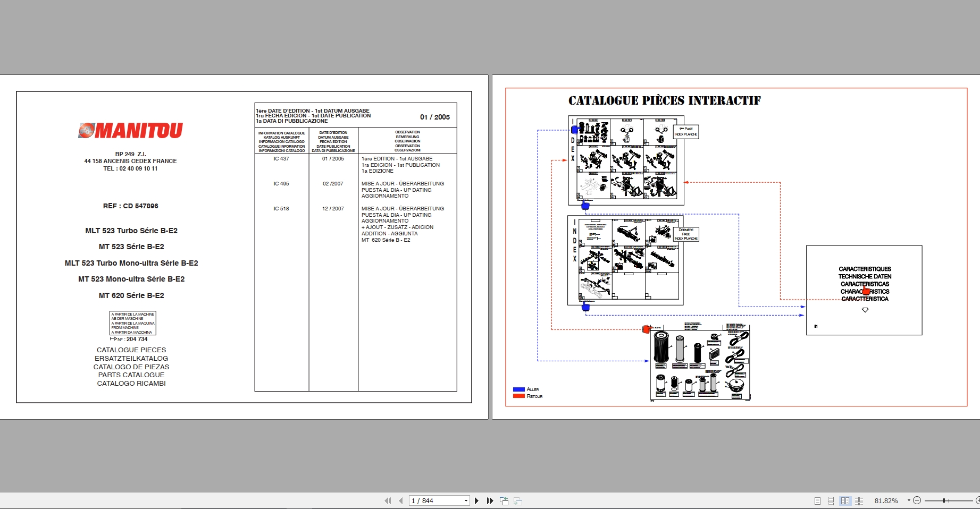Screen dimensions: 980x509
Task: Click the IC 437 table cell
Action: (281, 159)
